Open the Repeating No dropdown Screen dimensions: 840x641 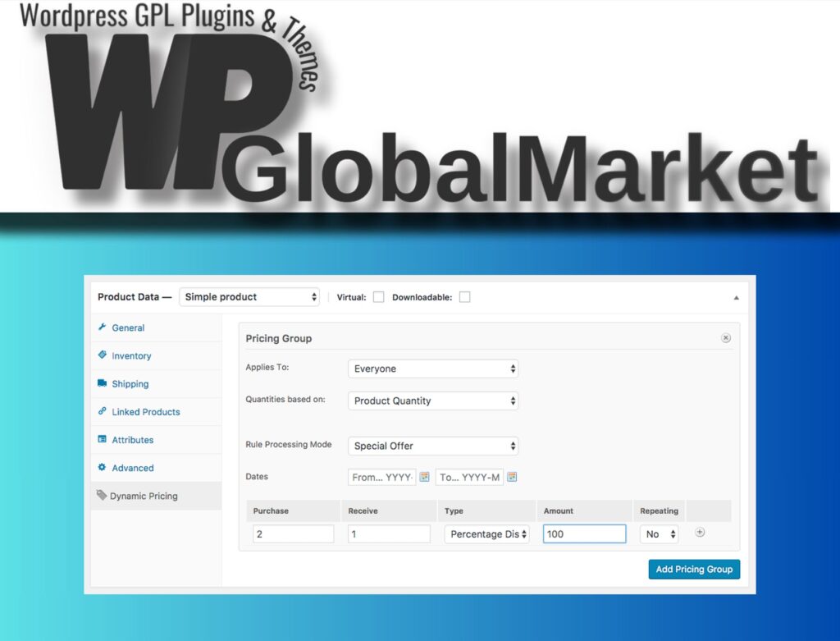coord(659,533)
